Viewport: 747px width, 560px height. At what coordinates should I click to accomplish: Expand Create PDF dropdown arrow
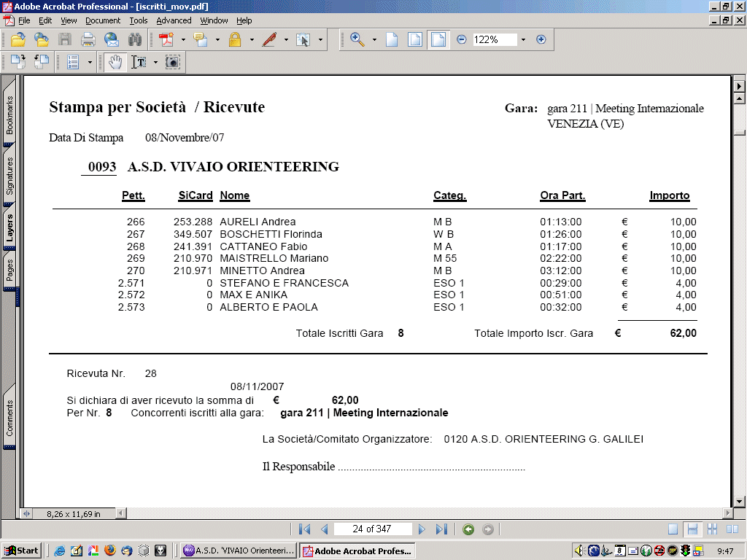coord(183,39)
